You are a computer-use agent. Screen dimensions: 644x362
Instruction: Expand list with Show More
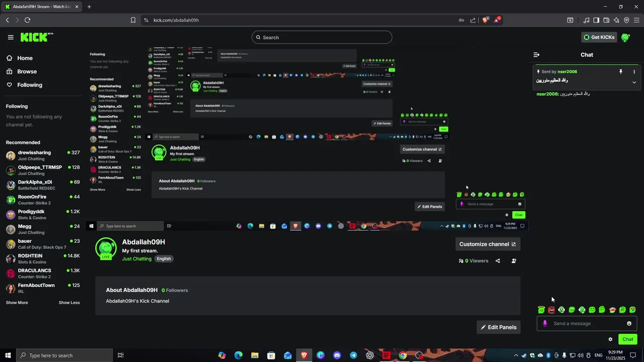point(17,303)
